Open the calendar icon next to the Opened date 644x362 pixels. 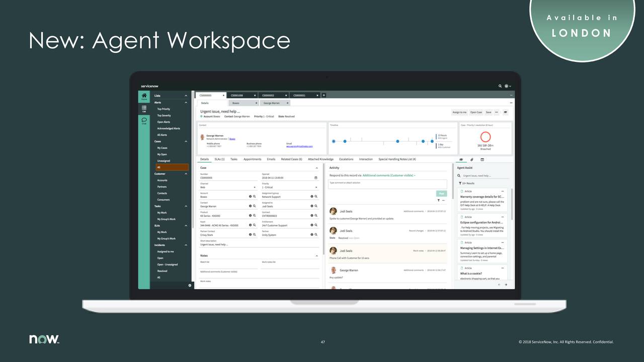[x=315, y=177]
